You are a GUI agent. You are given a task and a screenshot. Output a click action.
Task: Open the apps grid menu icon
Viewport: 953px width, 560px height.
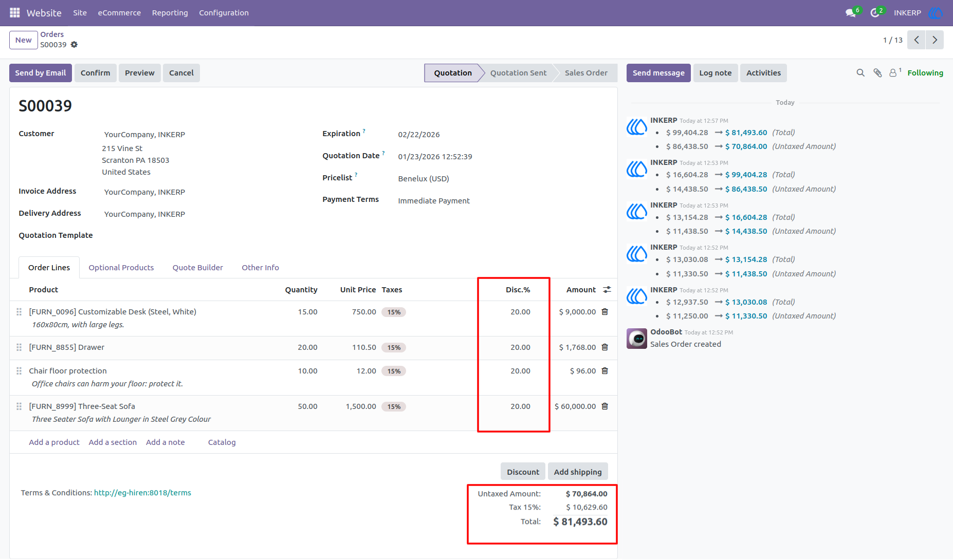coord(15,13)
